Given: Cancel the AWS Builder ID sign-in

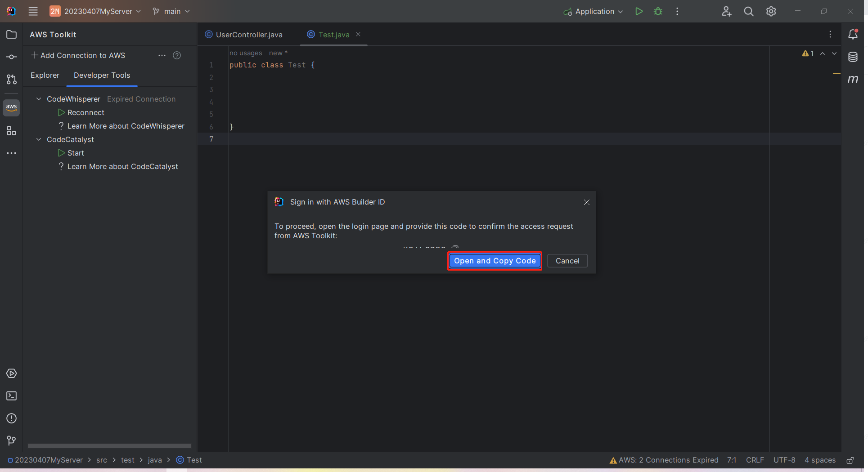Looking at the screenshot, I should click(x=567, y=261).
